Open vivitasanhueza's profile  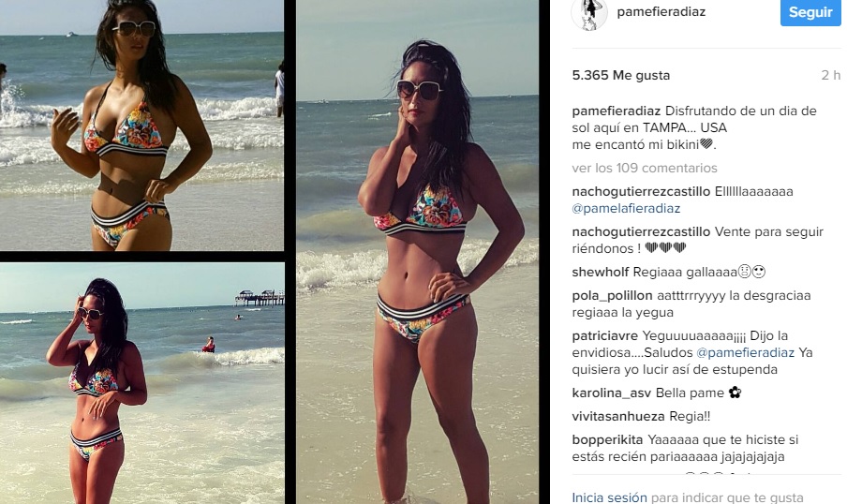(x=618, y=417)
